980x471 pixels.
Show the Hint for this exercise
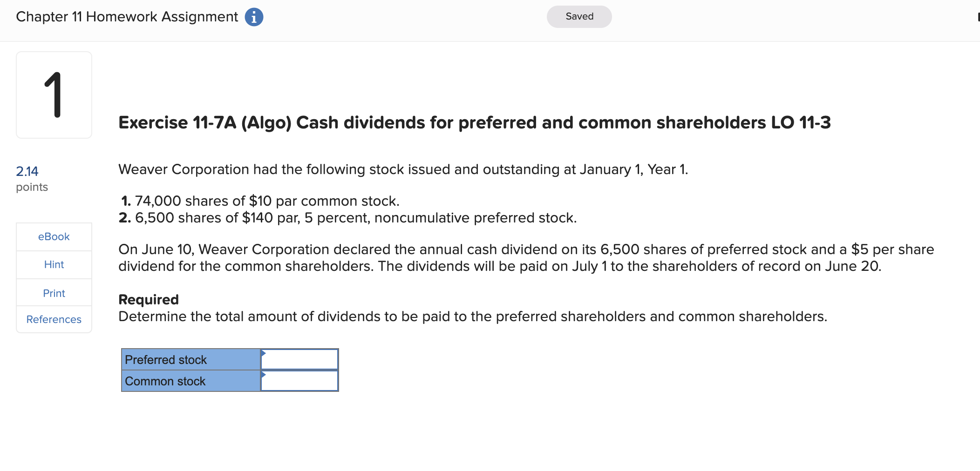click(54, 265)
